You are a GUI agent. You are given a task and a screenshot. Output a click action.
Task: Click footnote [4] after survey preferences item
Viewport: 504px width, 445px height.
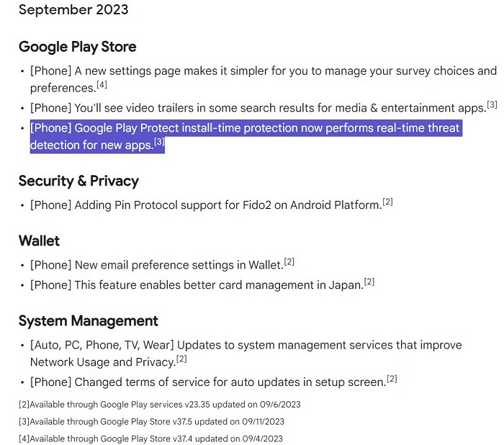[x=102, y=86]
